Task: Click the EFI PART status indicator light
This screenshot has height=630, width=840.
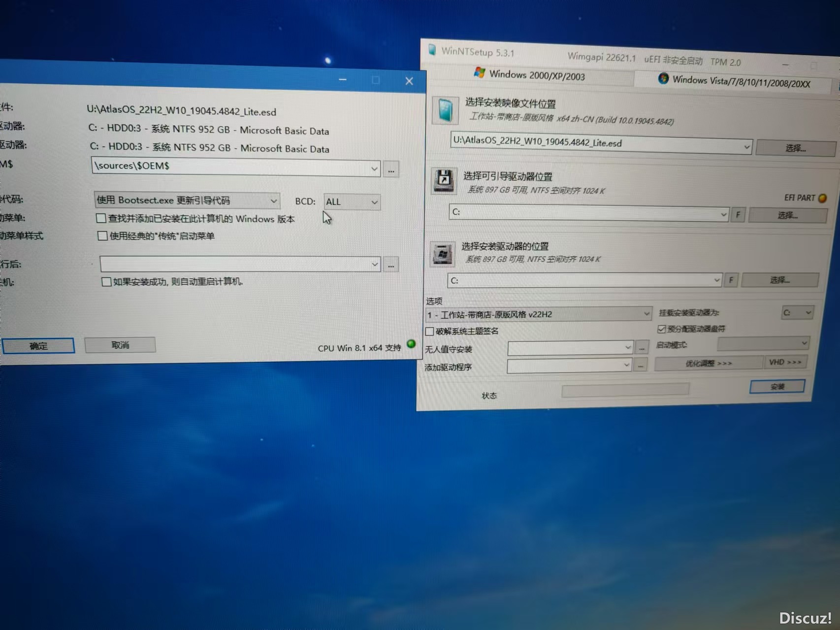Action: [822, 198]
